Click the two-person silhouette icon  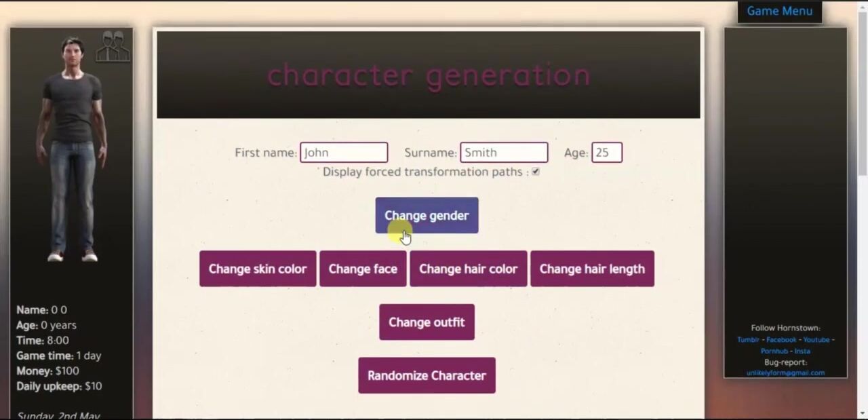coord(113,46)
